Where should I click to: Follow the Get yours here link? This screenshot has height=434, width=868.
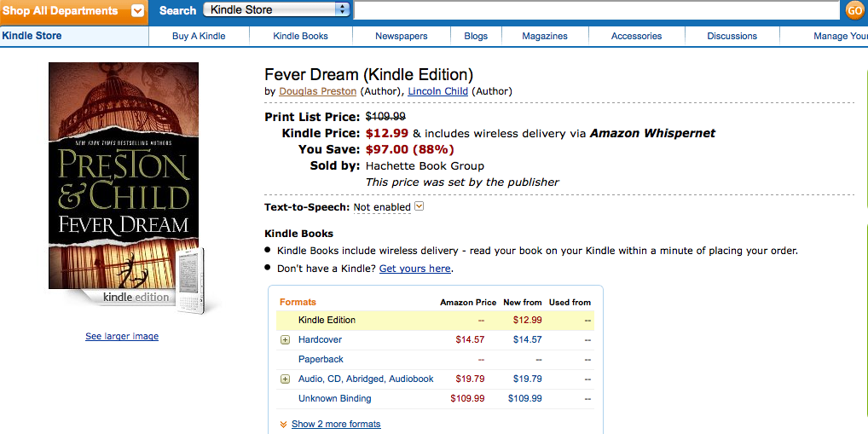[x=414, y=269]
